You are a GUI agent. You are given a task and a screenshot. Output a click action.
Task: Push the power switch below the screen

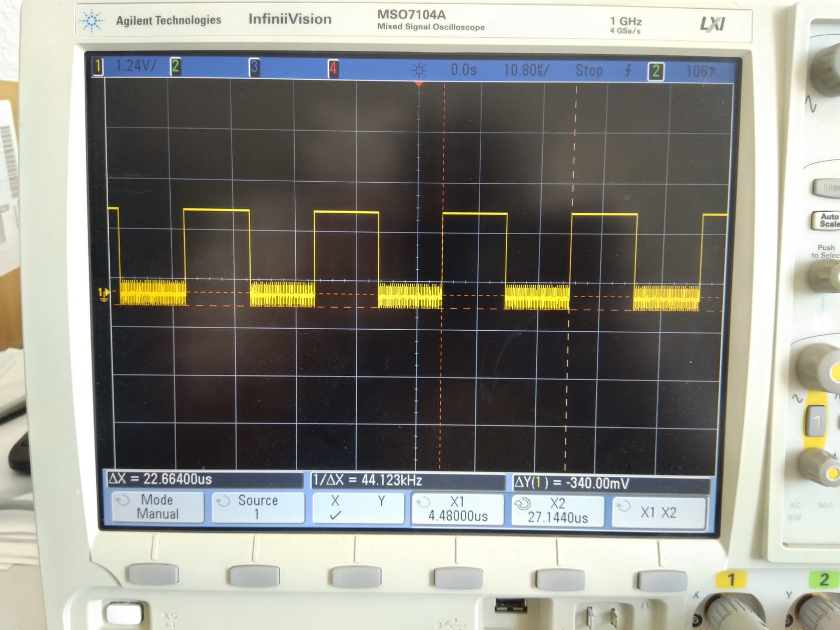tap(125, 613)
